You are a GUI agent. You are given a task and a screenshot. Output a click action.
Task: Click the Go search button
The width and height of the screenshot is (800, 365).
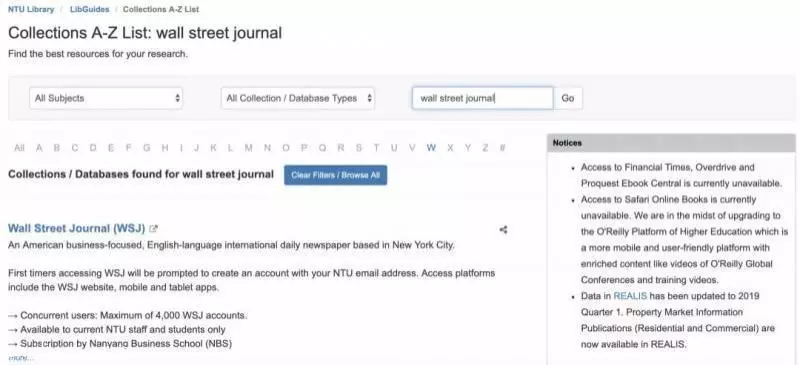point(567,98)
